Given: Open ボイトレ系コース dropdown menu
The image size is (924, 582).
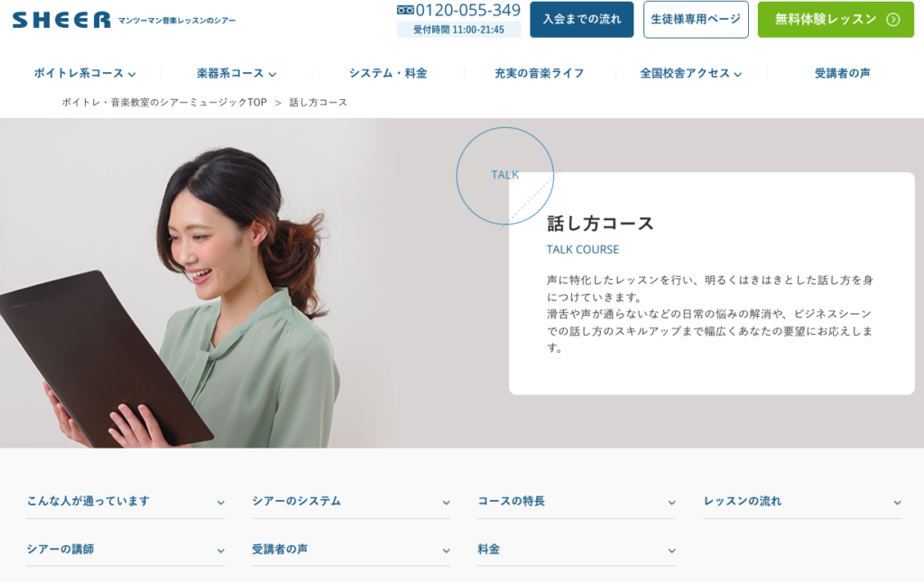Looking at the screenshot, I should 85,74.
